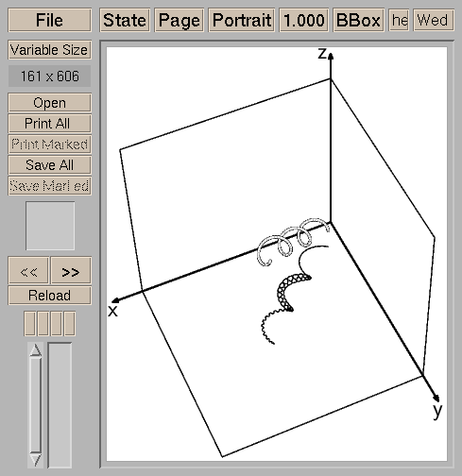Open the State menu
Viewport: 462px width, 476px height.
[125, 20]
